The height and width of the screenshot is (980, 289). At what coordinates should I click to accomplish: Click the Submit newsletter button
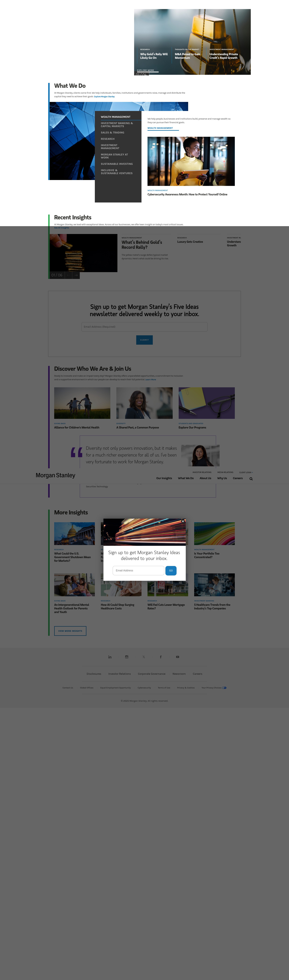point(144,340)
